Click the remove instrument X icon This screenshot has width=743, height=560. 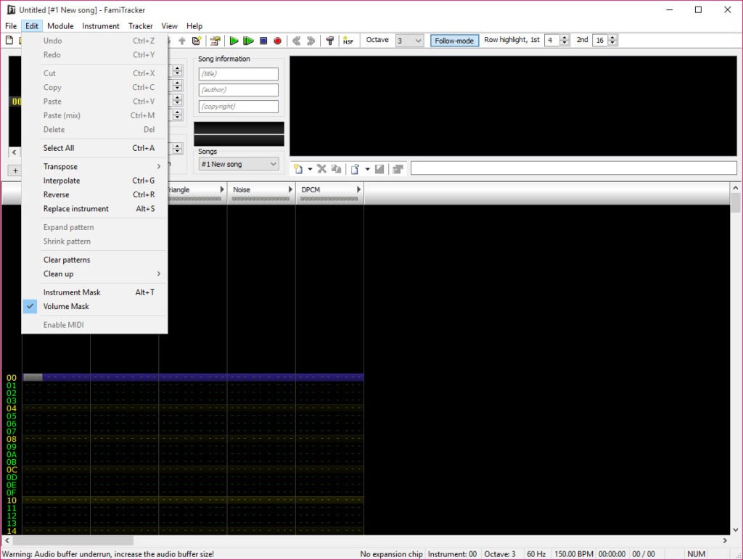[321, 169]
